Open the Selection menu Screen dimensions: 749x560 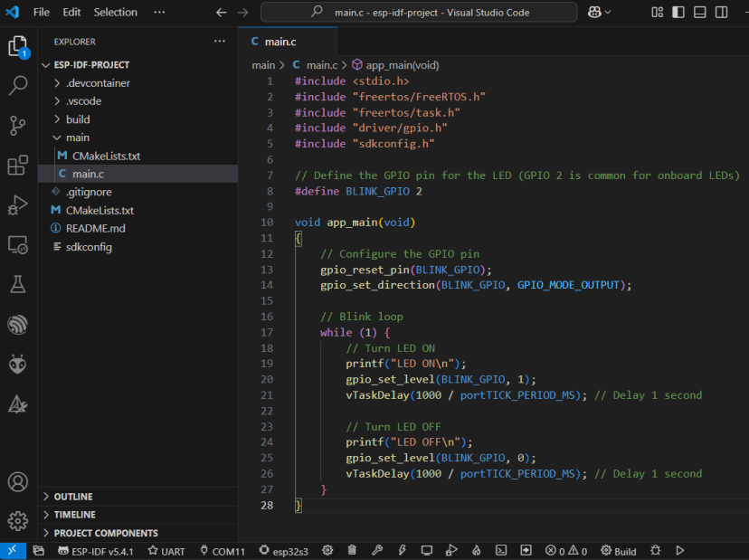[x=115, y=12]
